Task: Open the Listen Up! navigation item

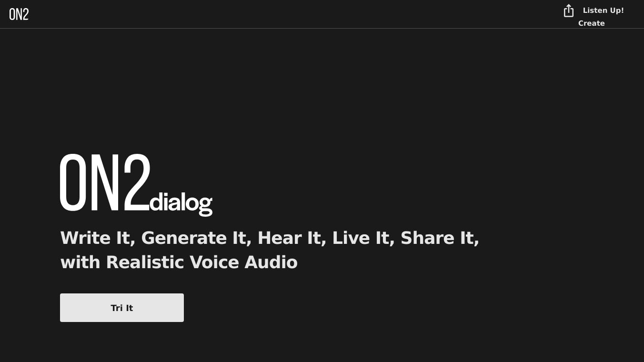Action: (x=603, y=10)
